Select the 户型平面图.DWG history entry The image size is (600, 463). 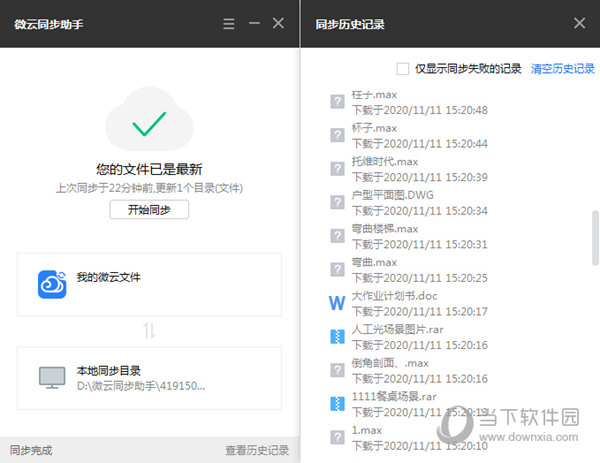[408, 203]
